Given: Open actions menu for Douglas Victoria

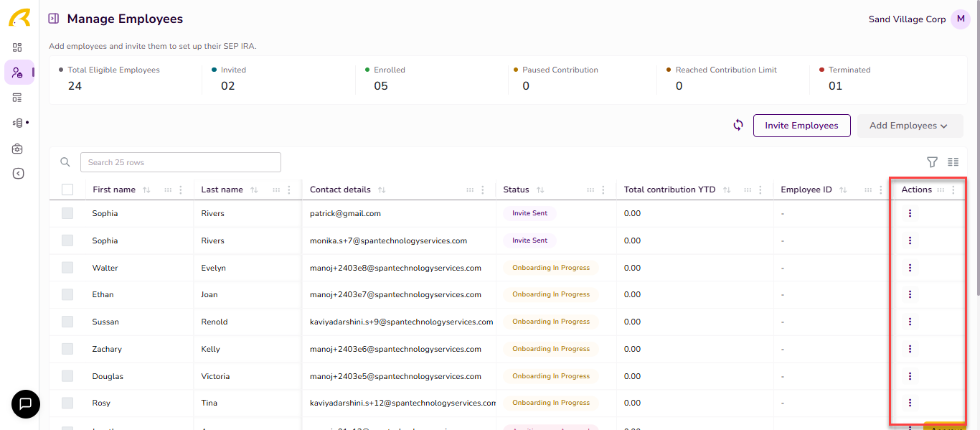Looking at the screenshot, I should tap(910, 376).
